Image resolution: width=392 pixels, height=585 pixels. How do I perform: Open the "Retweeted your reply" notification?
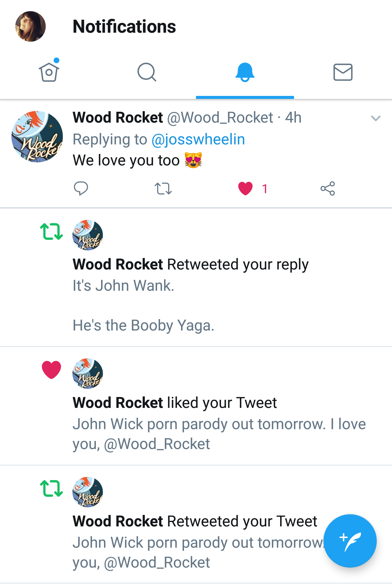tap(196, 277)
